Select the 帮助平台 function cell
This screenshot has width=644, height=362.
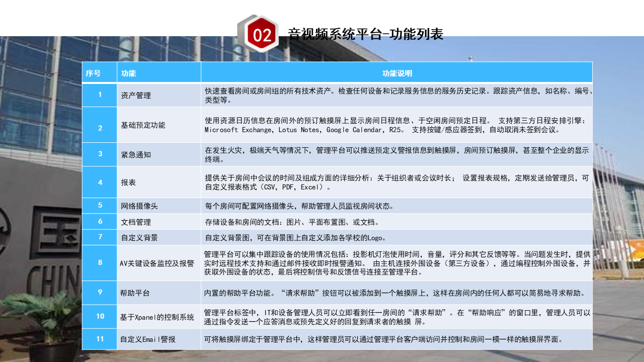pos(136,293)
